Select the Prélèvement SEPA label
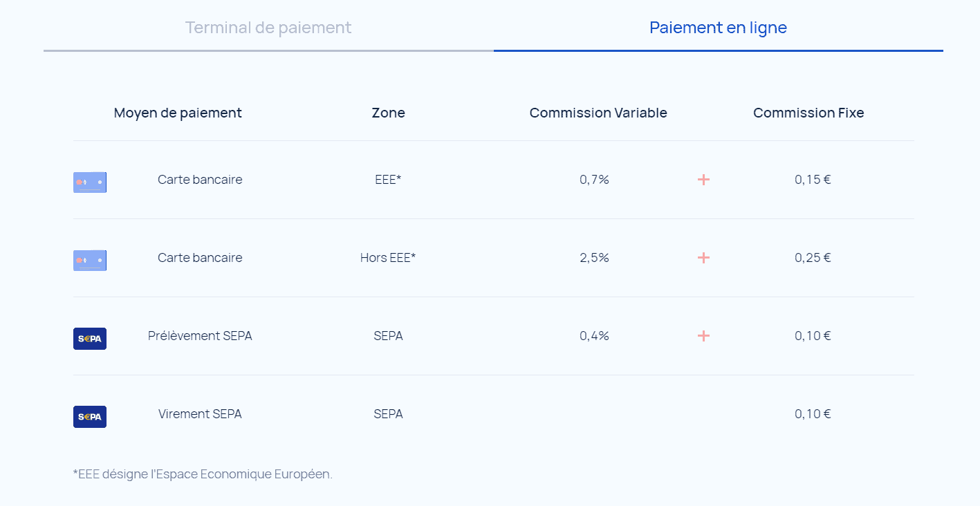The image size is (980, 506). click(200, 336)
